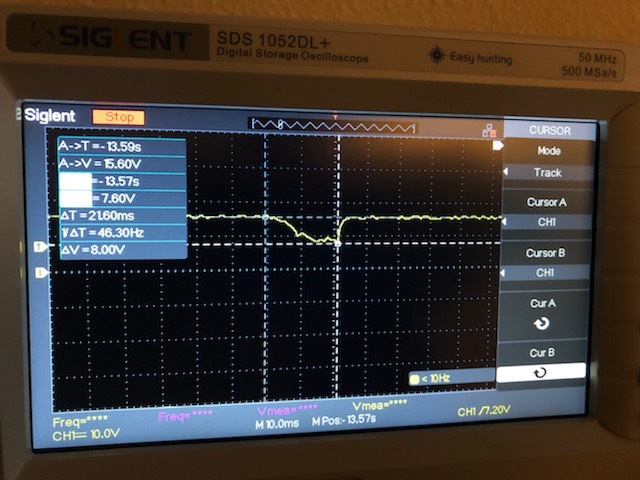This screenshot has height=480, width=640.
Task: Click the -13.57s cursor B time readout
Action: (x=122, y=181)
